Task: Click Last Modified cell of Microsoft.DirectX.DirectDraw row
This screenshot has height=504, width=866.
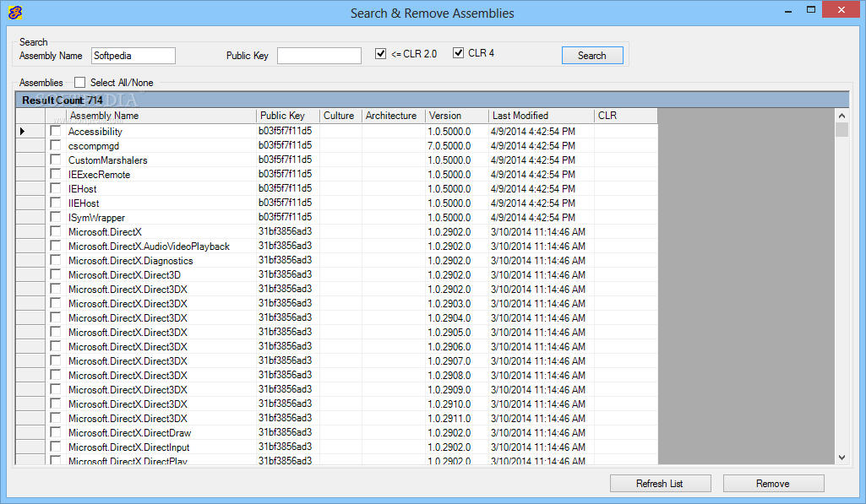Action: [542, 433]
